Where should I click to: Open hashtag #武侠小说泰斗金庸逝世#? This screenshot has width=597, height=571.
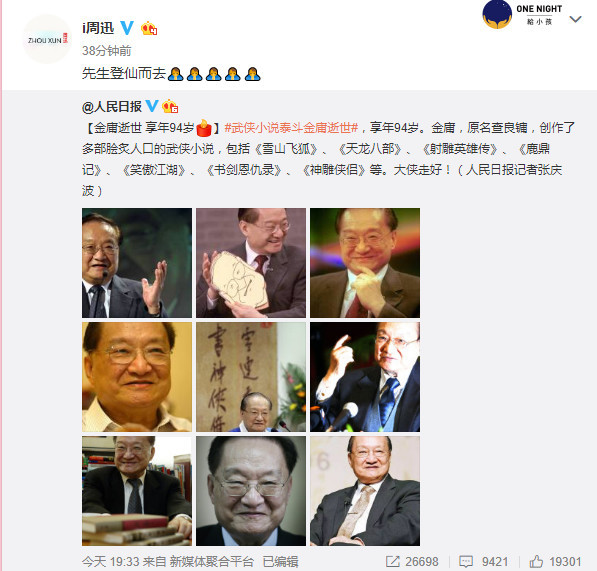coord(291,128)
